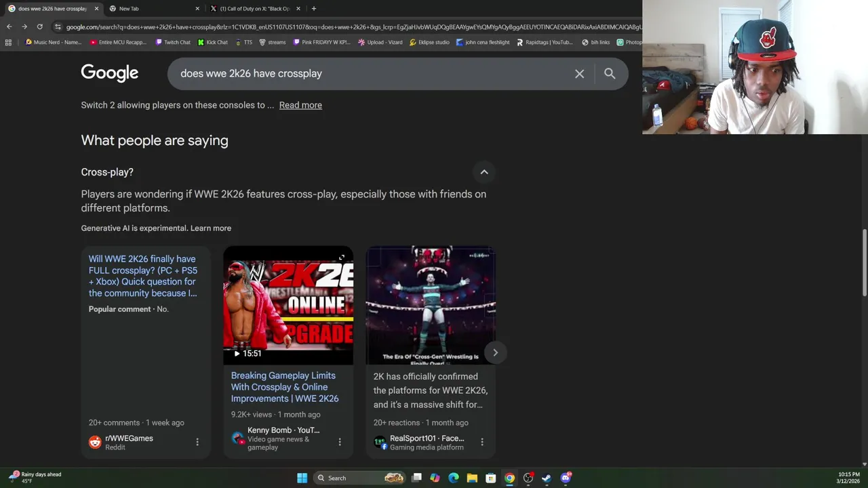
Task: Open the streams bookmark
Action: (x=272, y=42)
